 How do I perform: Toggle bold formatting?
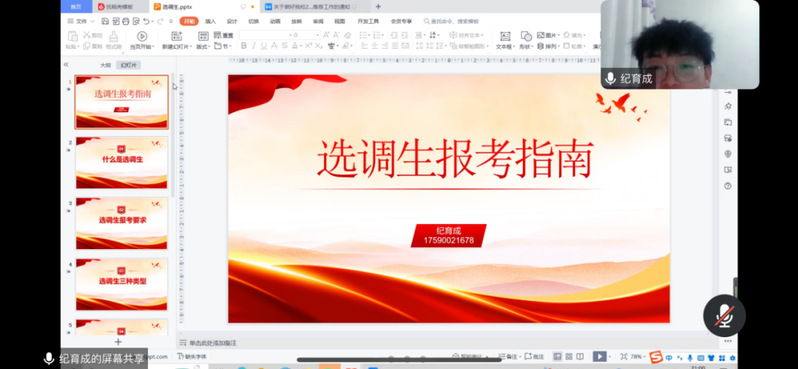pos(243,46)
